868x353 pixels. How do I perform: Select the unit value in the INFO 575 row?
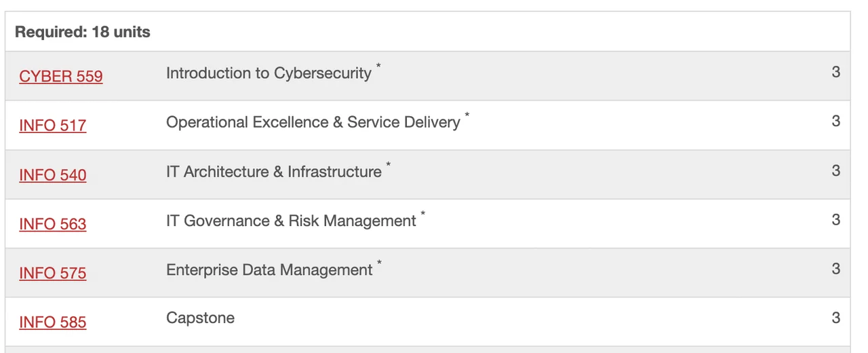tap(835, 269)
